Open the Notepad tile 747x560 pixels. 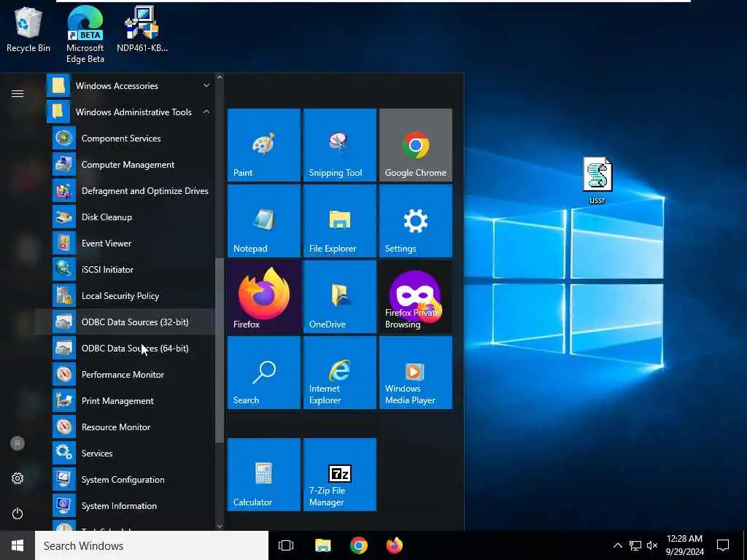pyautogui.click(x=264, y=220)
